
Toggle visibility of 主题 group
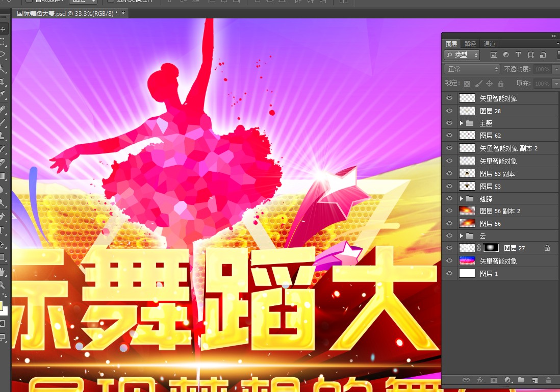point(449,123)
